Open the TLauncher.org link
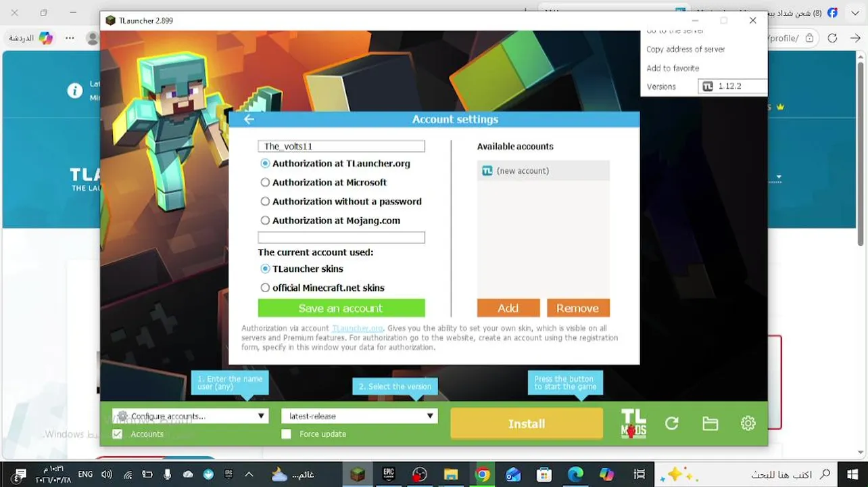 (357, 328)
